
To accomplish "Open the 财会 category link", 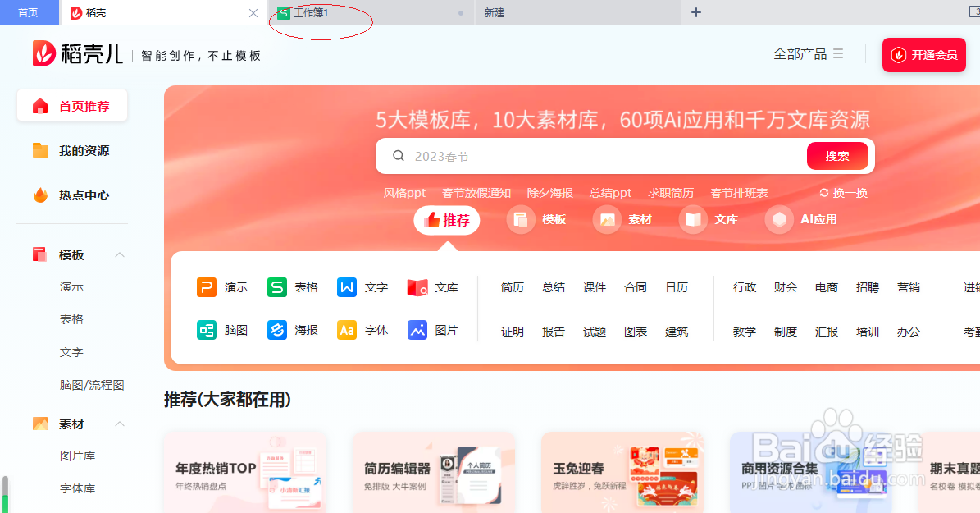I will (786, 287).
